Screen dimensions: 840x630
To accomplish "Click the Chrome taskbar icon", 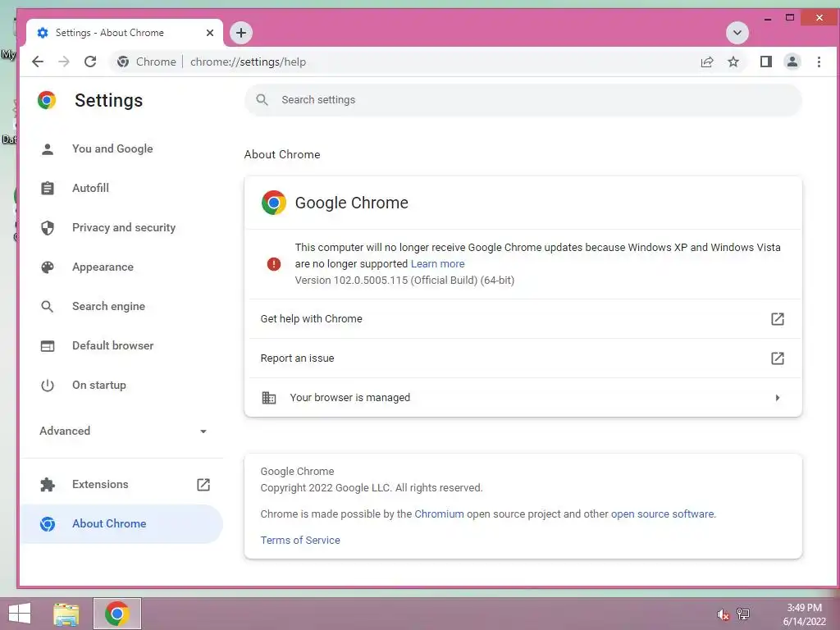I will (x=117, y=614).
